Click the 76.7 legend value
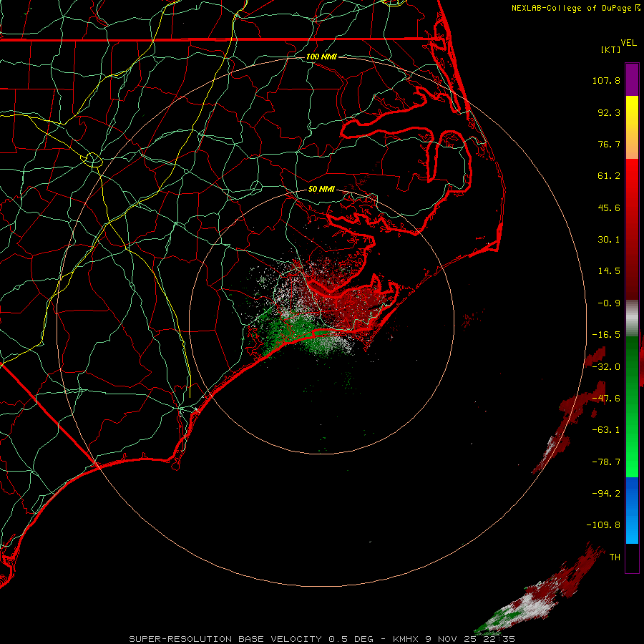The image size is (644, 644). (609, 144)
